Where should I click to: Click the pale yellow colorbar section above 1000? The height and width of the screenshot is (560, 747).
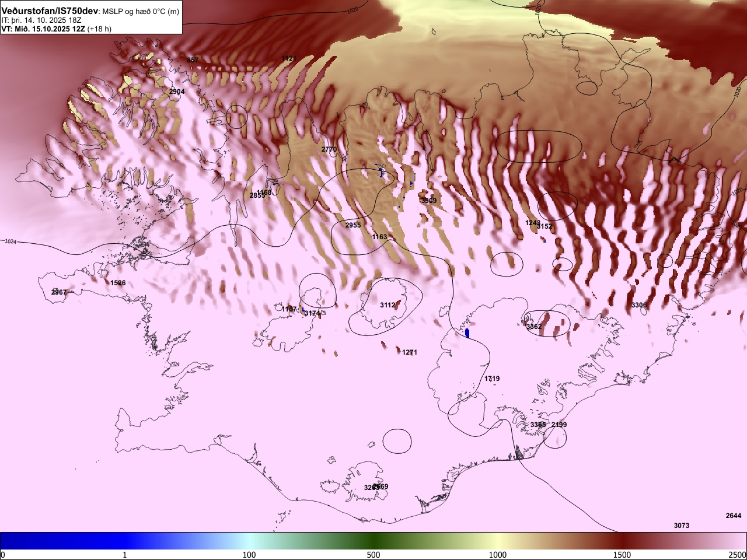tap(498, 541)
